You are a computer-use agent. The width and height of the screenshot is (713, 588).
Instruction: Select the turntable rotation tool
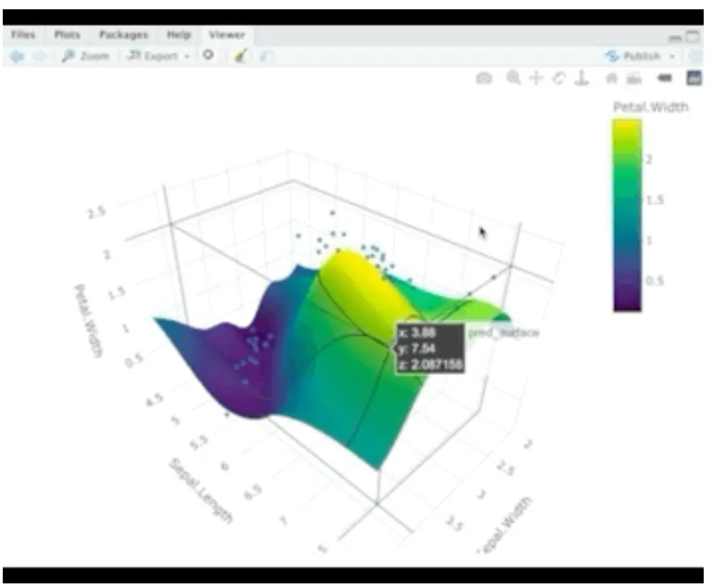581,79
